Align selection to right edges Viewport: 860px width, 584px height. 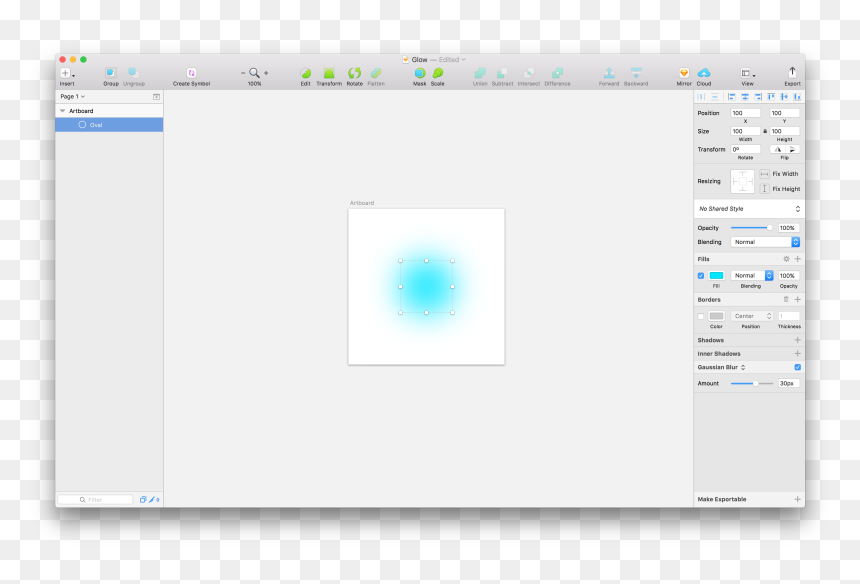coord(758,97)
